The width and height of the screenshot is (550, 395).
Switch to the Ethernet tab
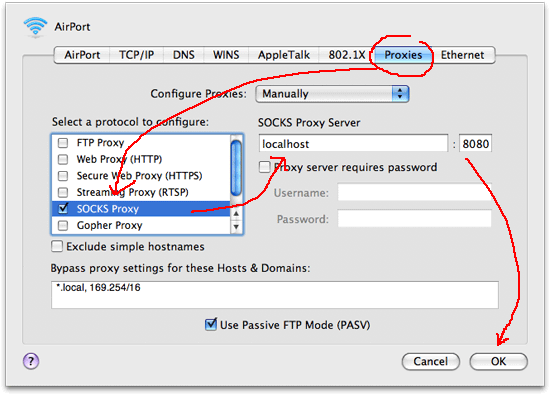[x=463, y=55]
